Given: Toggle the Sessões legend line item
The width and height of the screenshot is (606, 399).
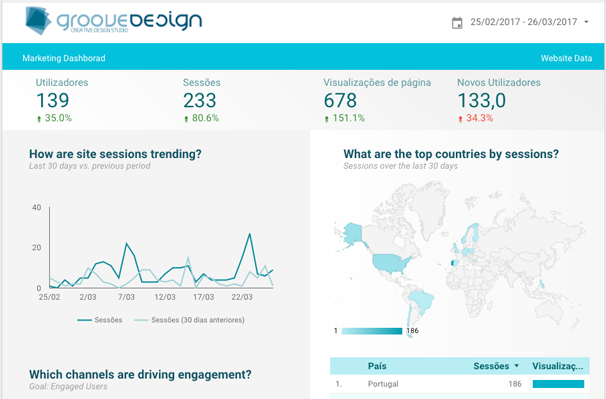Looking at the screenshot, I should [100, 320].
